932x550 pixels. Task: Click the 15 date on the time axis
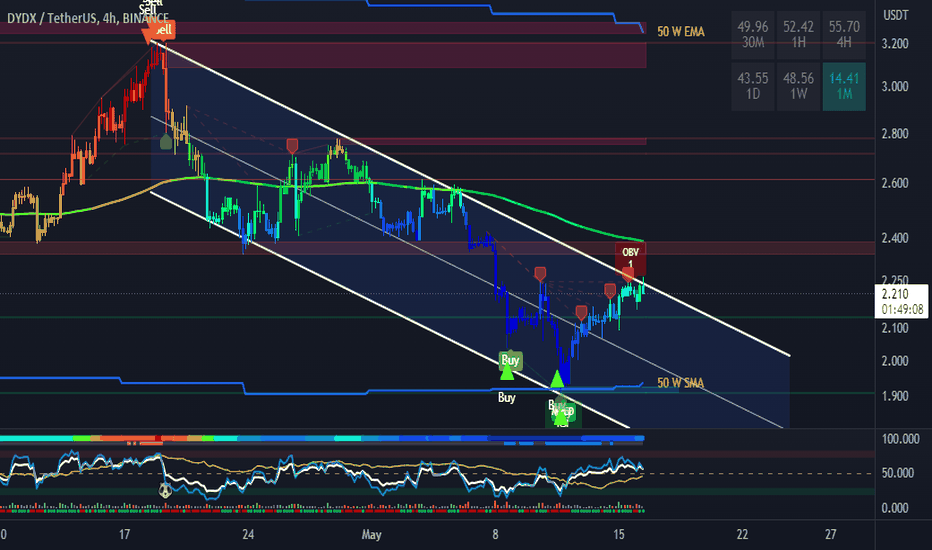[619, 535]
